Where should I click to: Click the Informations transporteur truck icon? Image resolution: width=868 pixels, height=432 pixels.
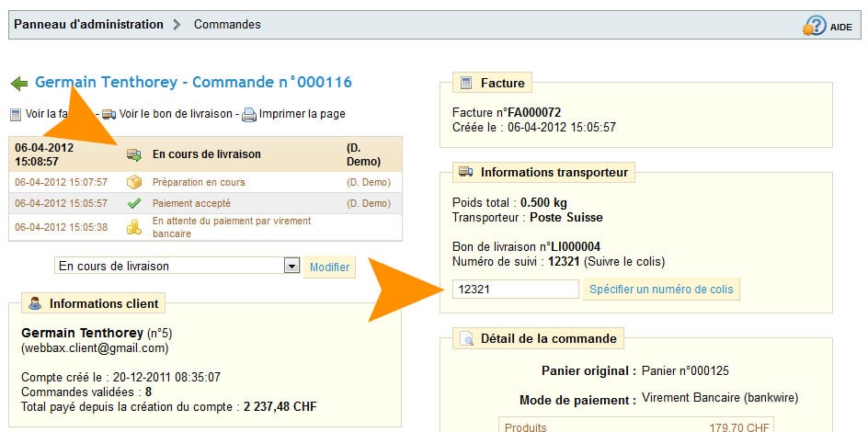[x=466, y=172]
